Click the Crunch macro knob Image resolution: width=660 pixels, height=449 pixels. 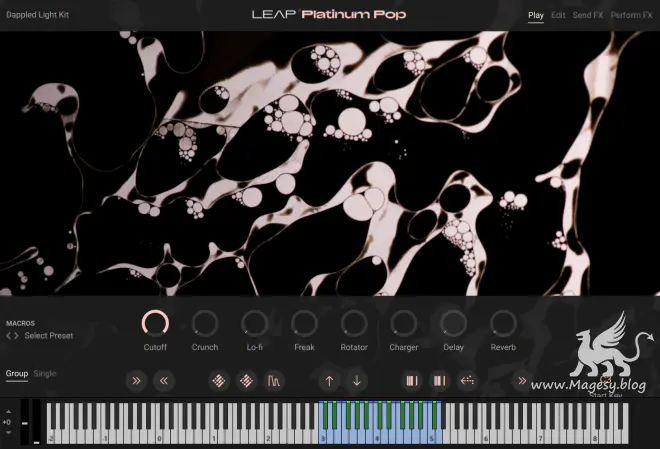coord(205,324)
